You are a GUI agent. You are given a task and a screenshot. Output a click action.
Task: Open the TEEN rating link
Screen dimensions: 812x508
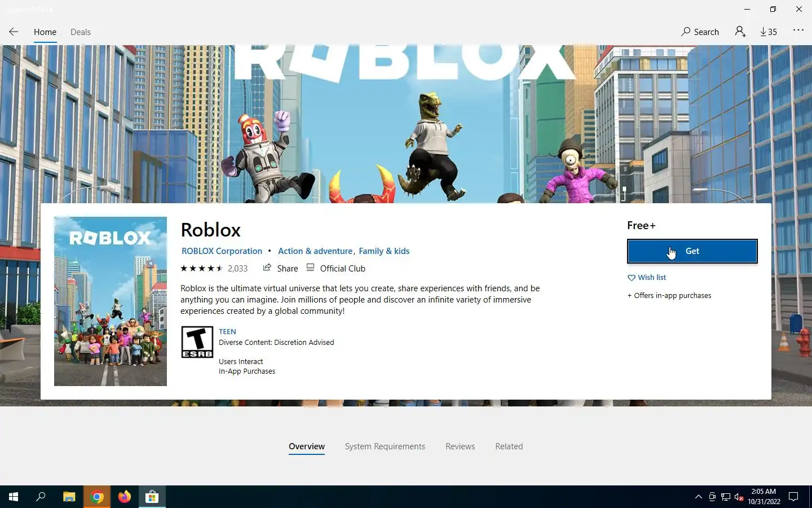(227, 332)
